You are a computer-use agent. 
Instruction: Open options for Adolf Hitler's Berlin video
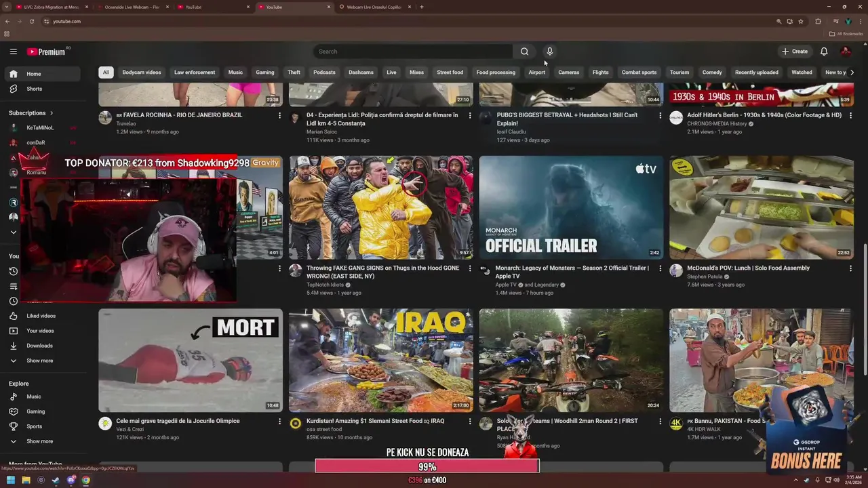pos(850,116)
